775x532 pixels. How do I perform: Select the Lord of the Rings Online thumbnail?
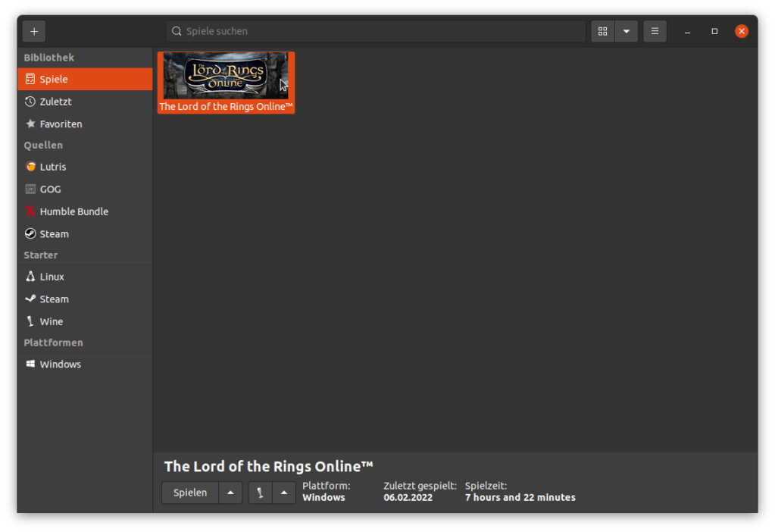coord(226,77)
